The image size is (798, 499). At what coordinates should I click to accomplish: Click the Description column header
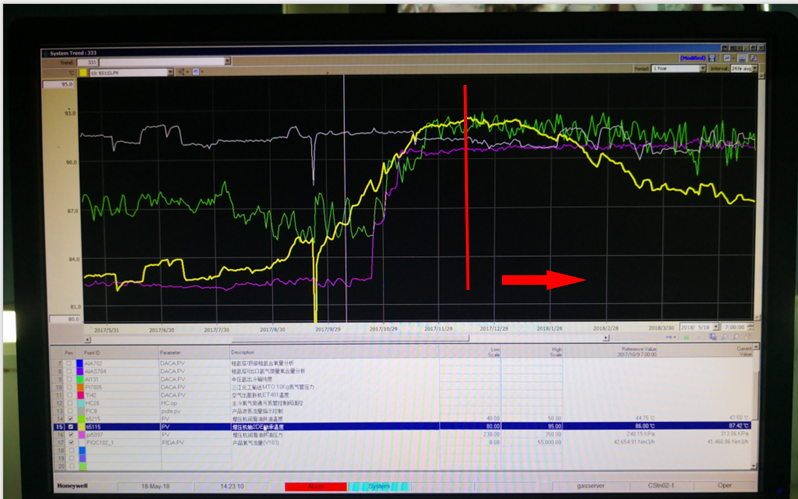[x=243, y=352]
